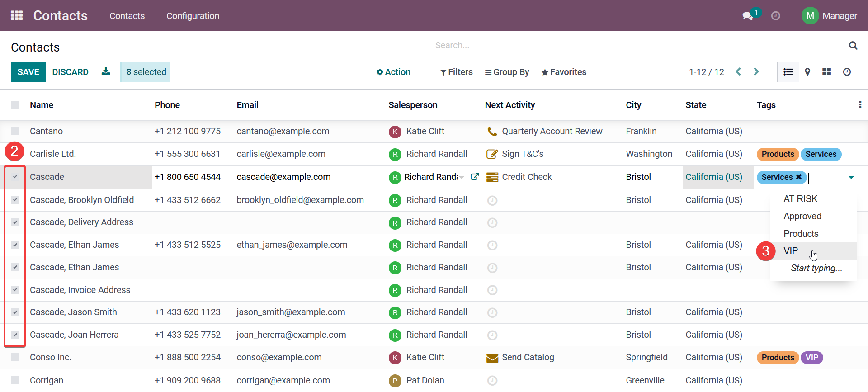Select VIP from tag suggestions
Image resolution: width=868 pixels, height=392 pixels.
(791, 251)
